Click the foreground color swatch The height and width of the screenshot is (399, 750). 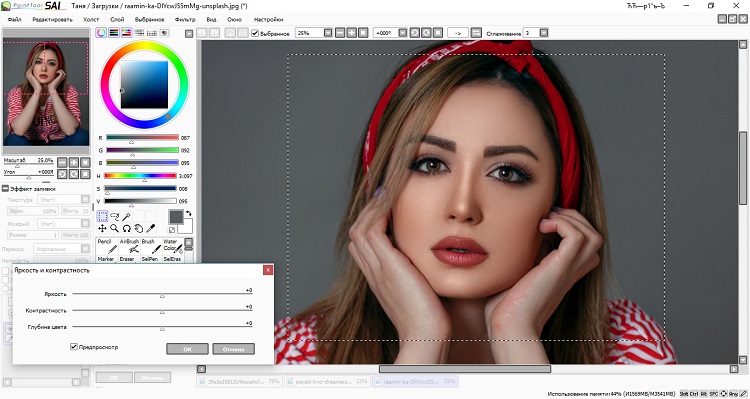[x=176, y=216]
